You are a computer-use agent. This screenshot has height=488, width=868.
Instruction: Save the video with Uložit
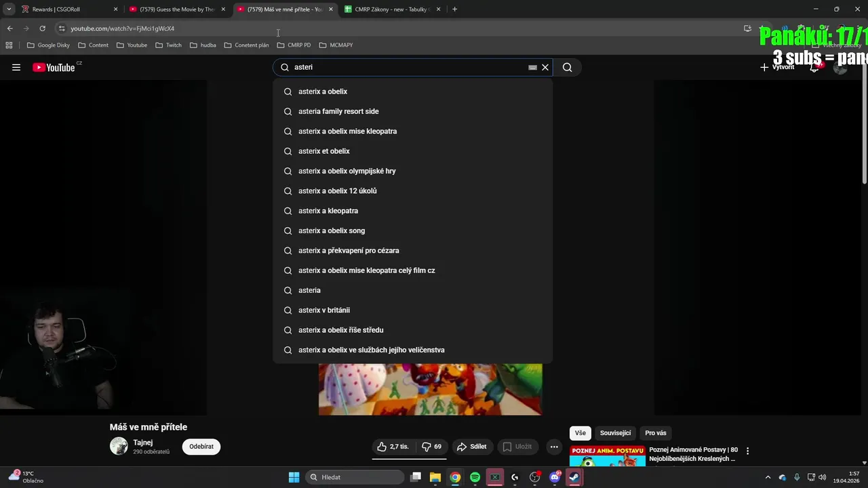coord(517,447)
